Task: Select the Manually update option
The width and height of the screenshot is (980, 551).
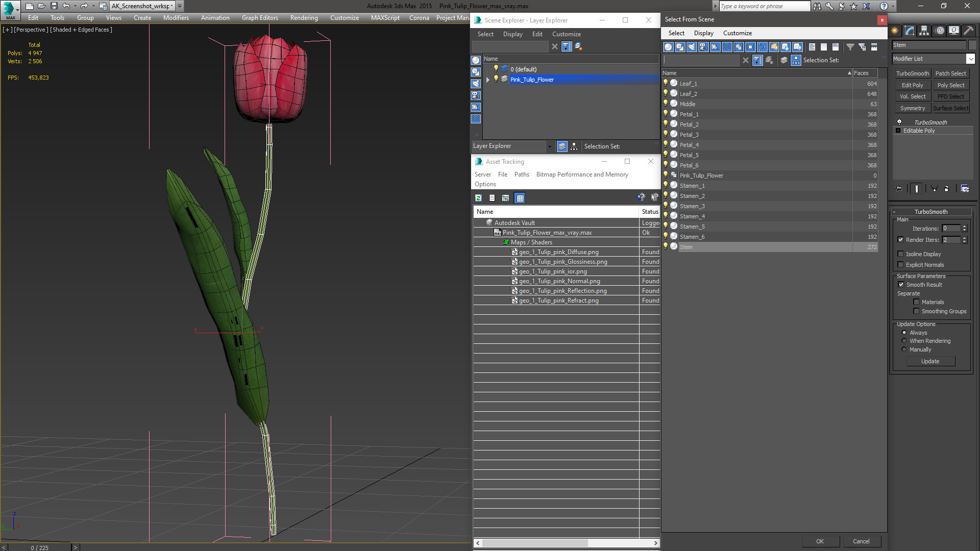Action: [x=904, y=349]
